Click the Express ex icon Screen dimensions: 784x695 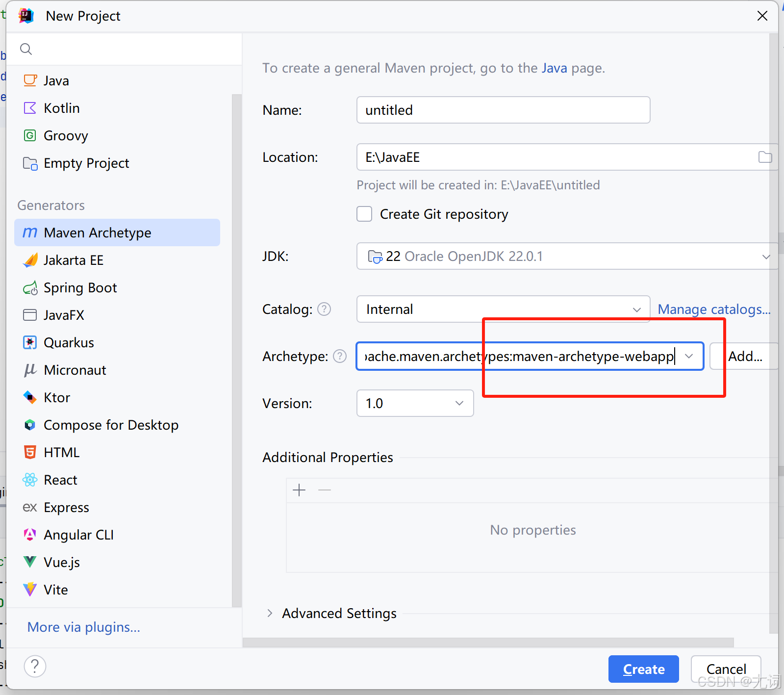(x=30, y=507)
